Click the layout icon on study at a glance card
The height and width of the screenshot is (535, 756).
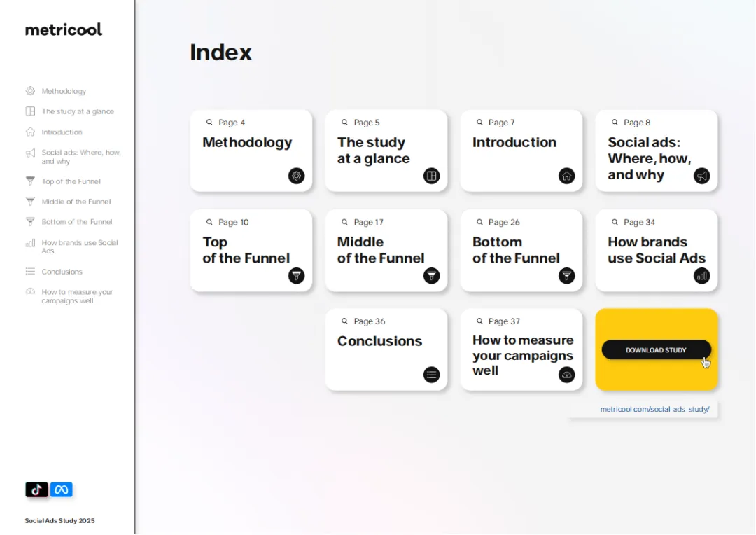[x=431, y=176]
